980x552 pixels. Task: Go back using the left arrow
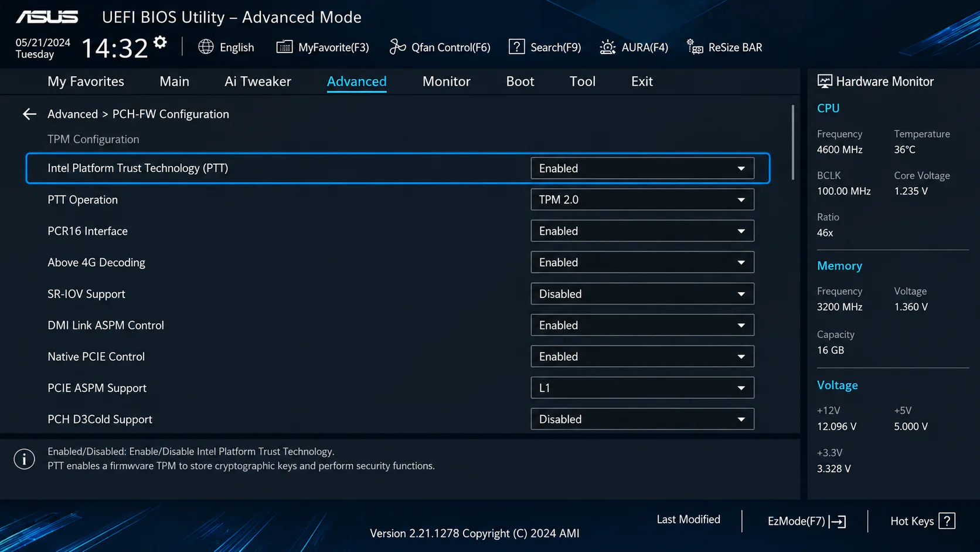[x=29, y=114]
